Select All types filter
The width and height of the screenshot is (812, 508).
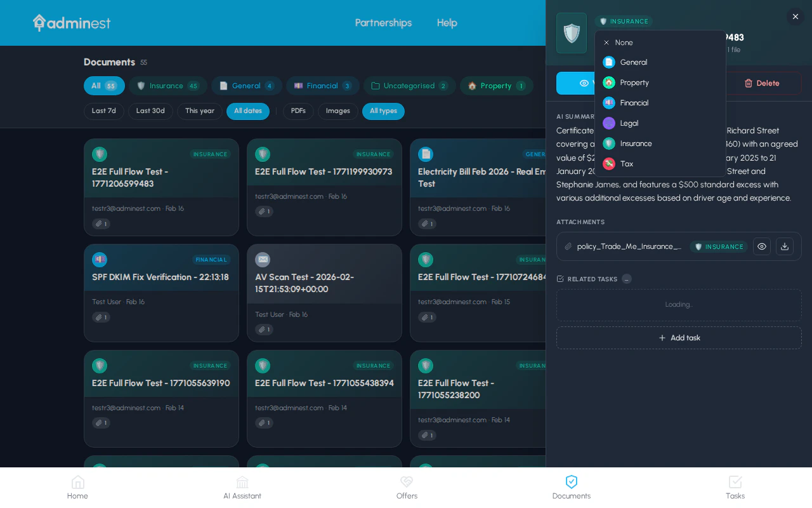pos(383,111)
